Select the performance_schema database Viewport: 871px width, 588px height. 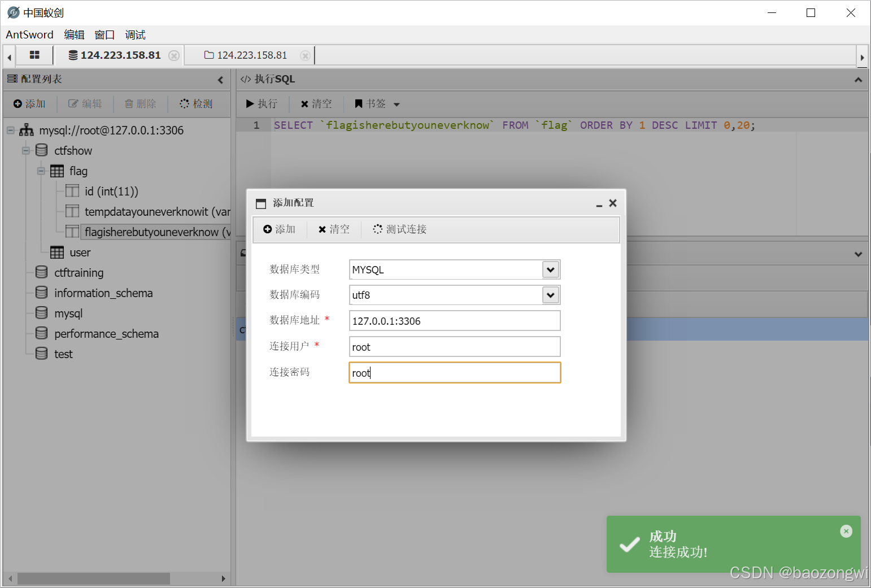106,334
